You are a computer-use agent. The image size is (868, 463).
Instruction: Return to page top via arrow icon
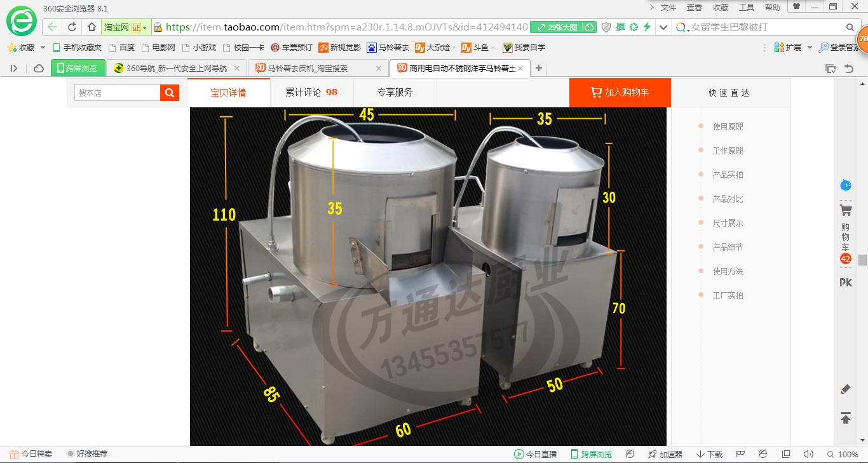pos(845,419)
